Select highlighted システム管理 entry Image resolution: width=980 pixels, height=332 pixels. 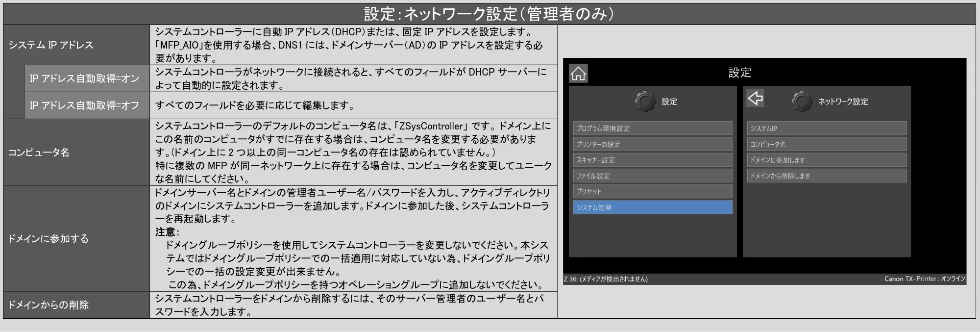click(x=653, y=207)
